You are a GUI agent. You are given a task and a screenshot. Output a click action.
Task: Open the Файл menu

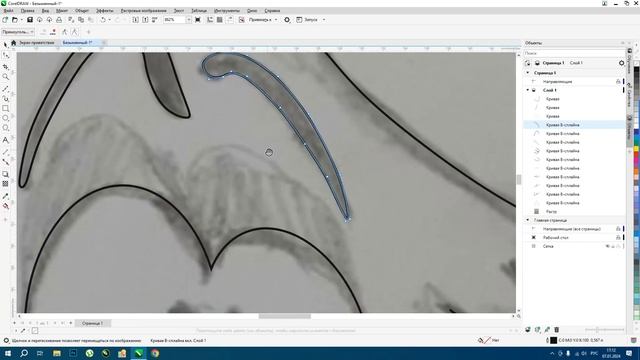(8, 11)
